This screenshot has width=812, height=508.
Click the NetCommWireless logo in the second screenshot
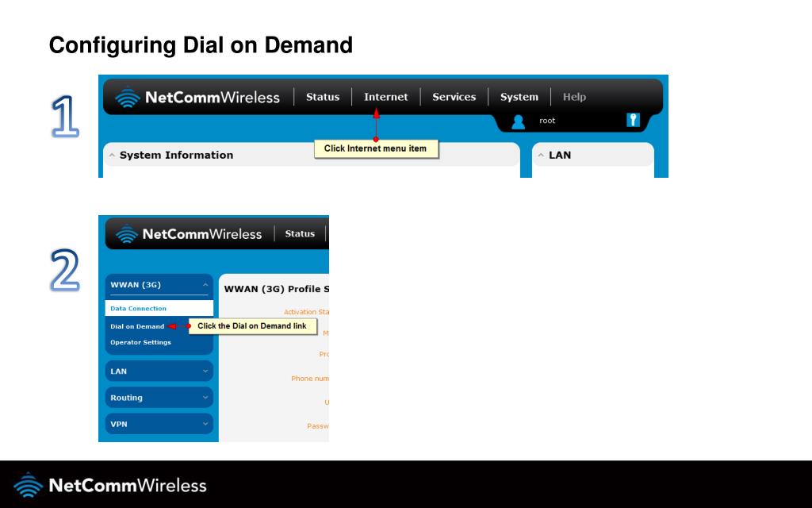tap(189, 234)
